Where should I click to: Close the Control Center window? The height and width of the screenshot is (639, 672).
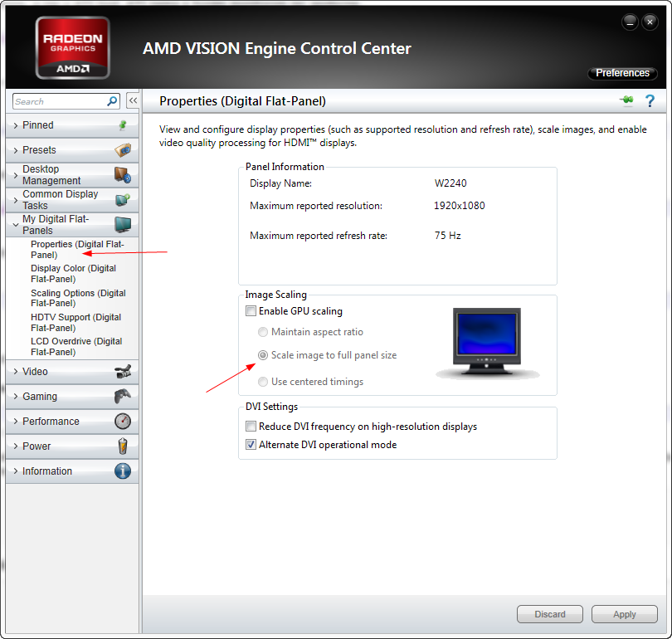pos(650,22)
